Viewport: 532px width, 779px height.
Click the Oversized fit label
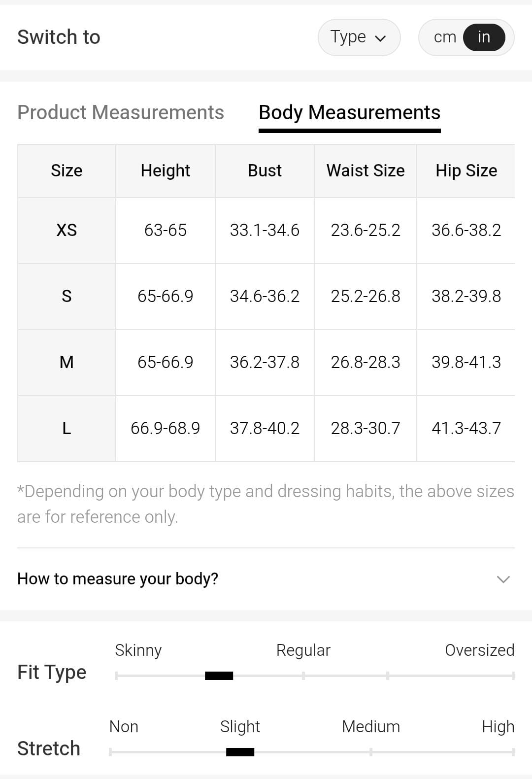pos(479,650)
